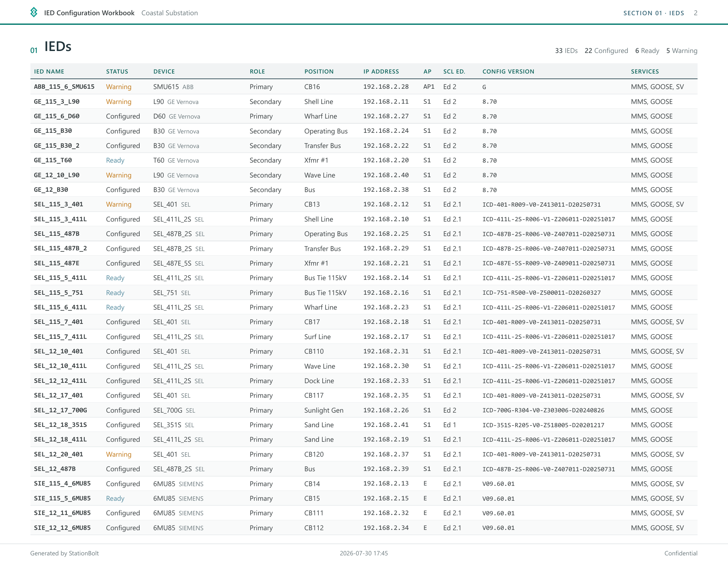Click config version ICD-700G-R304-V0-Z303006-D20240826
728x563 pixels.
click(543, 410)
